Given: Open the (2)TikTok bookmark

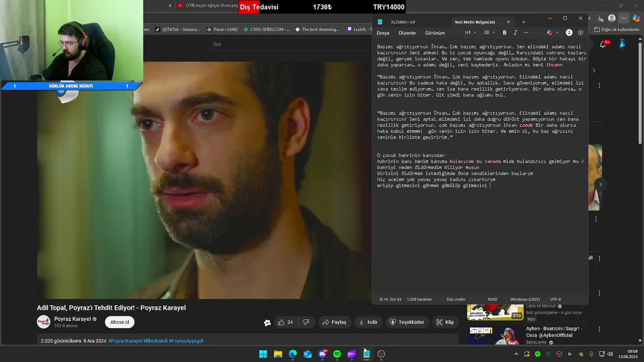Looking at the screenshot, I should click(x=178, y=30).
